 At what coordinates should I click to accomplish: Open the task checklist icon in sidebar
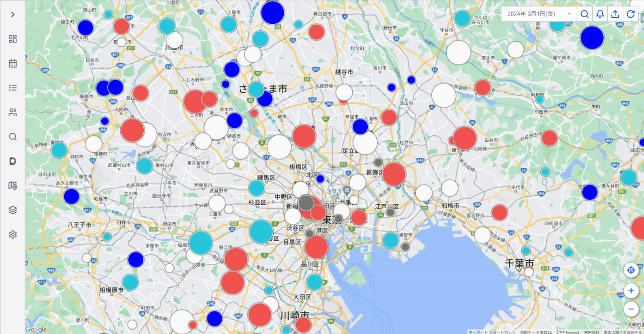click(x=13, y=88)
